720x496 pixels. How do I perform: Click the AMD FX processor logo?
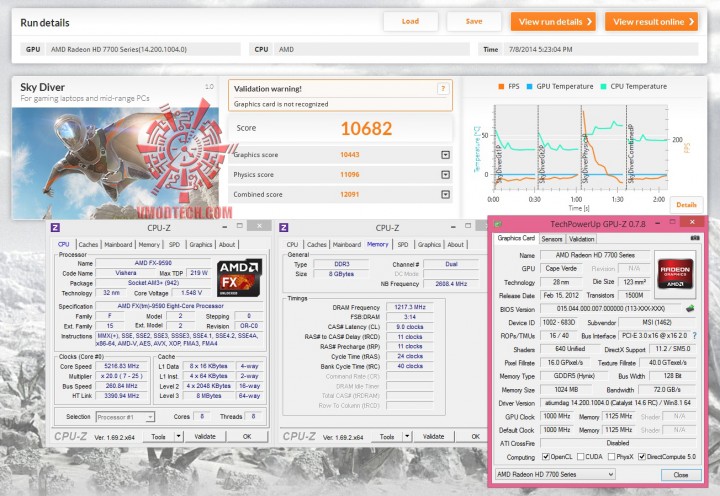coord(239,278)
